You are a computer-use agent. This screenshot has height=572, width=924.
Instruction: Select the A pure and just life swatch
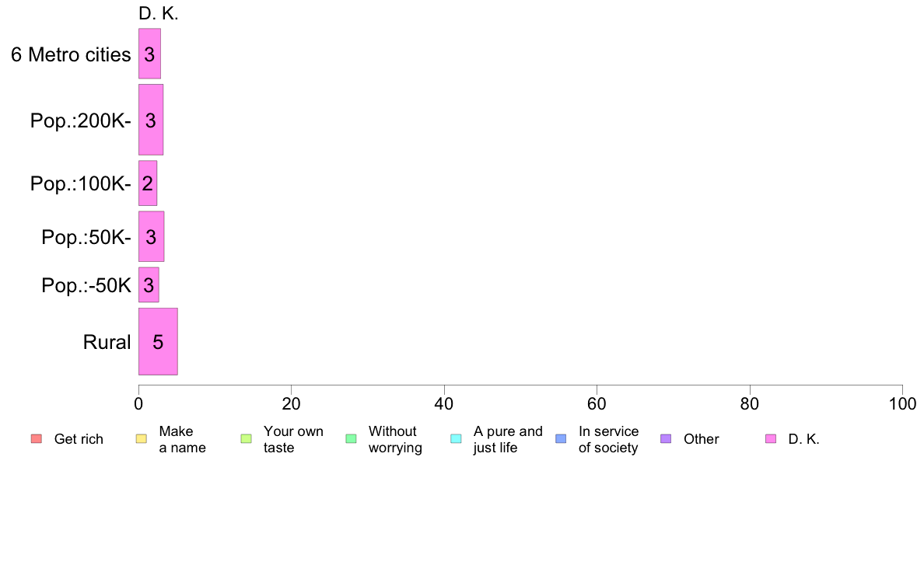[456, 439]
